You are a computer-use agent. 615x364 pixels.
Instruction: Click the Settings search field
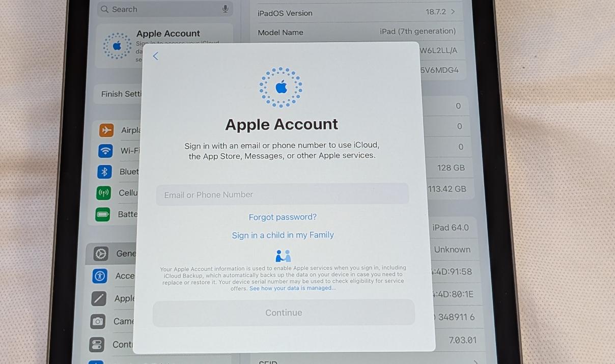tap(165, 9)
